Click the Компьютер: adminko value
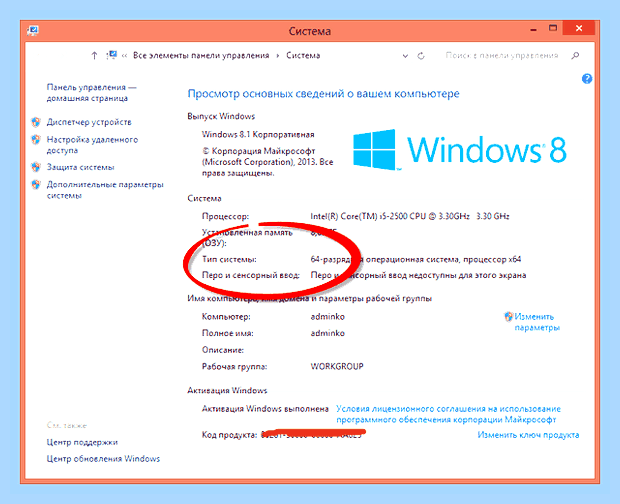Viewport: 620px width, 504px height. point(327,317)
